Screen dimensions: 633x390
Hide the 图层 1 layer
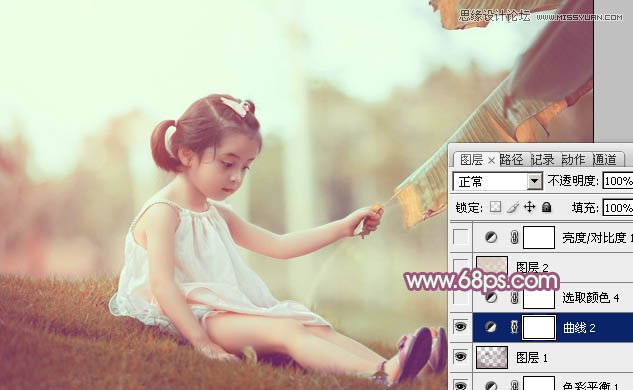461,357
